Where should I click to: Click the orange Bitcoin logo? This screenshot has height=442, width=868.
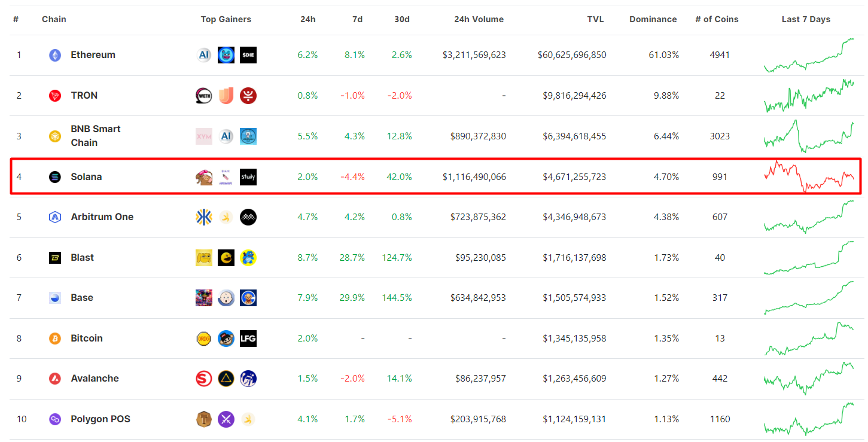click(x=55, y=339)
